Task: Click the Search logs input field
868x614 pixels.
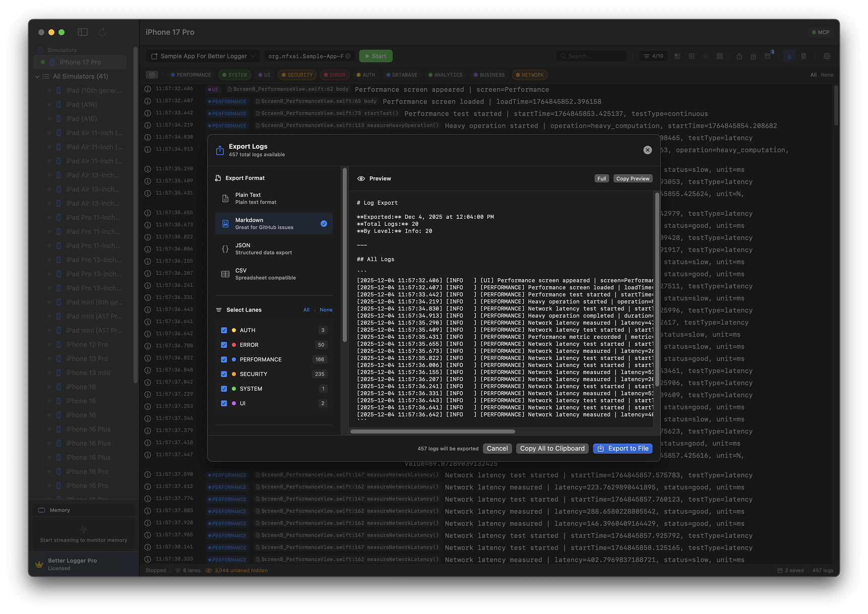Action: point(594,56)
